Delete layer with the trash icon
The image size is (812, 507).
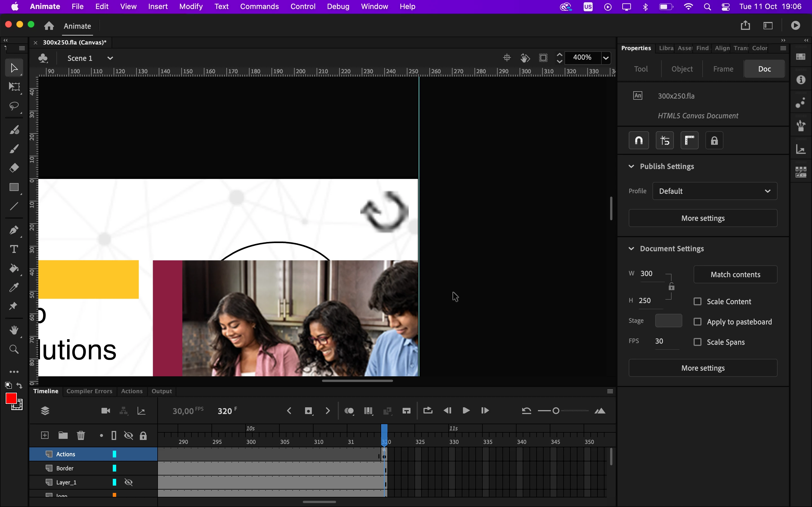click(81, 435)
